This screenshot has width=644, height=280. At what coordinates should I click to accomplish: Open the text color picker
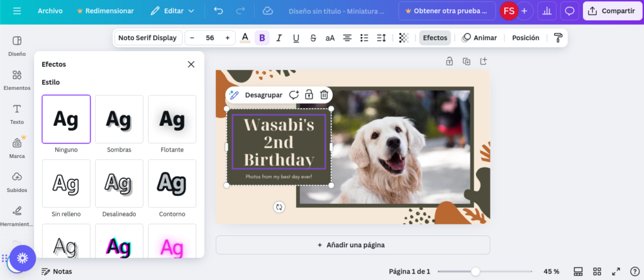click(x=245, y=38)
